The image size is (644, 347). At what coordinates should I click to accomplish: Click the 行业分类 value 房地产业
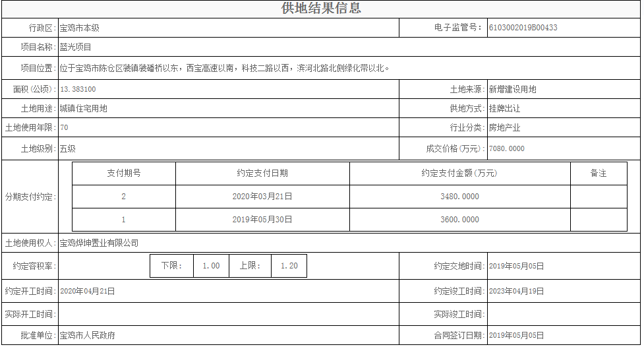pos(504,127)
